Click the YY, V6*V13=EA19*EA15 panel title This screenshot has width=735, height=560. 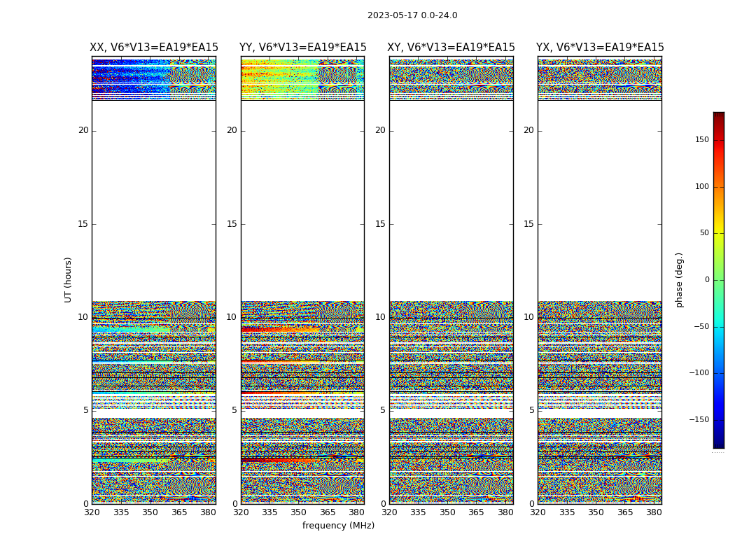click(x=303, y=48)
